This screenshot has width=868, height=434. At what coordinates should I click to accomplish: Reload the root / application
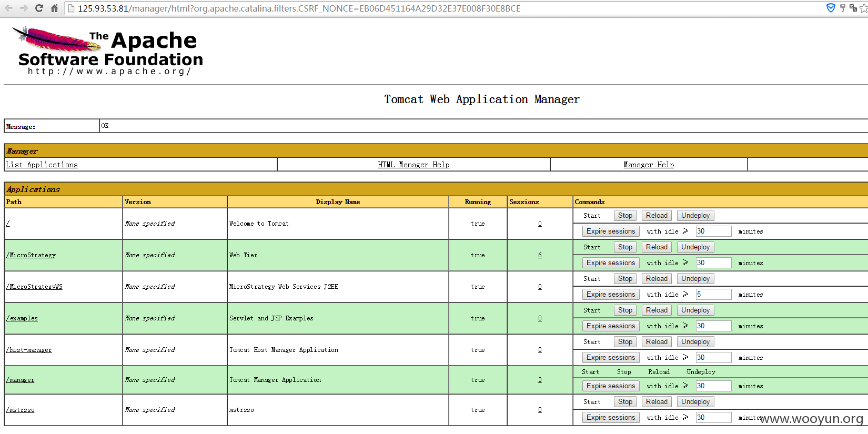pyautogui.click(x=657, y=216)
